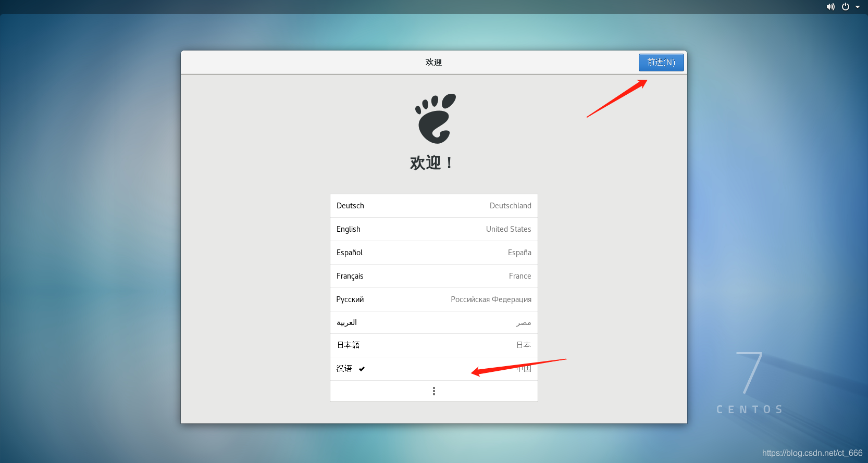Click the GNOME foot logo

(436, 119)
